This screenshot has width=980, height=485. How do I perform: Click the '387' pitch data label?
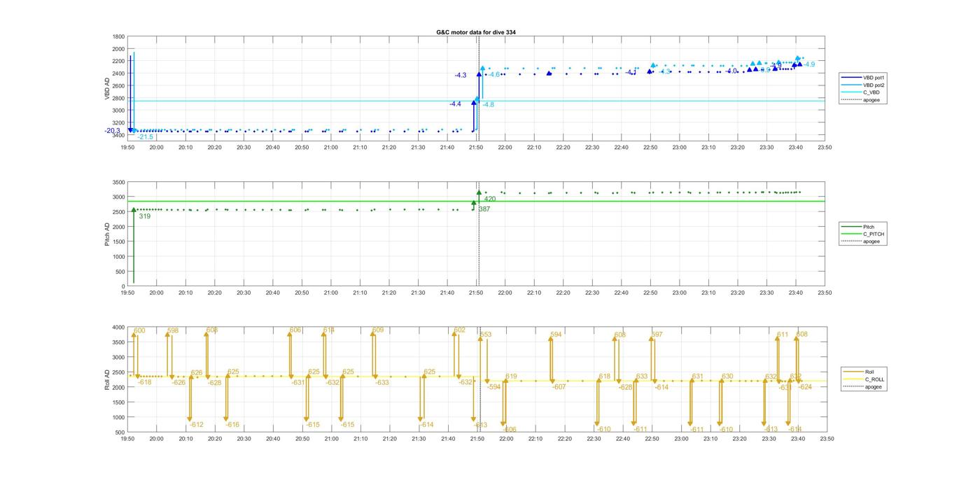coord(484,209)
